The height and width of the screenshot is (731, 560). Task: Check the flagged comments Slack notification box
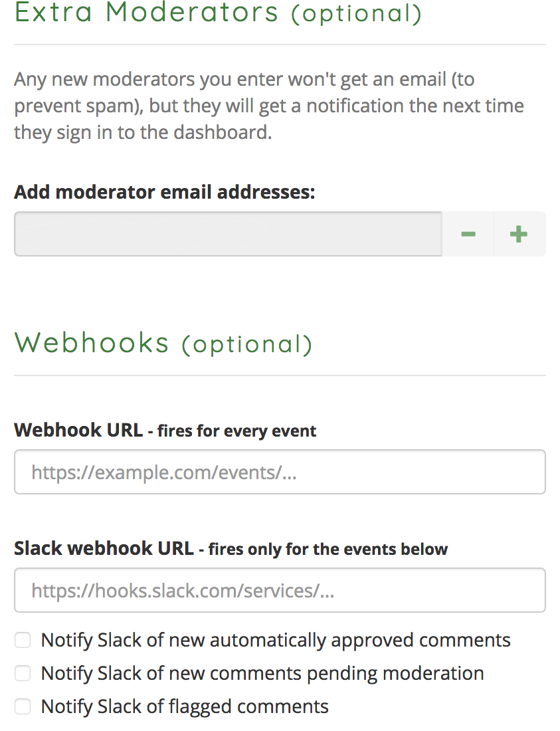[x=23, y=706]
